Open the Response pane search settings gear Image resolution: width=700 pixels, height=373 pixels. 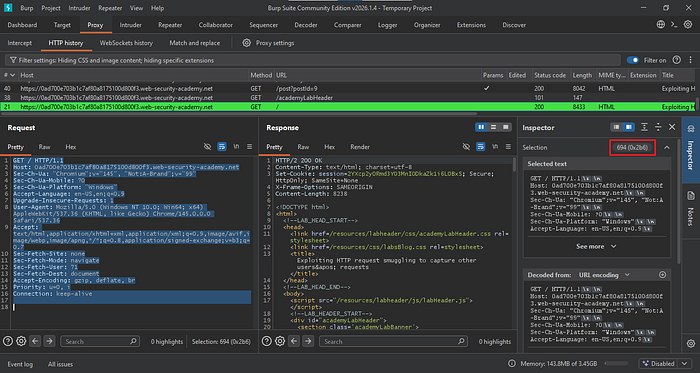[x=280, y=341]
